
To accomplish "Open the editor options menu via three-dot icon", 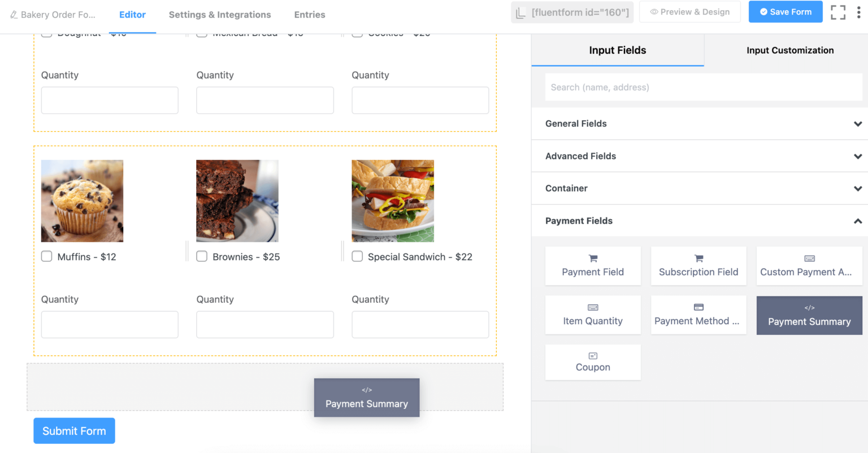I will (860, 12).
